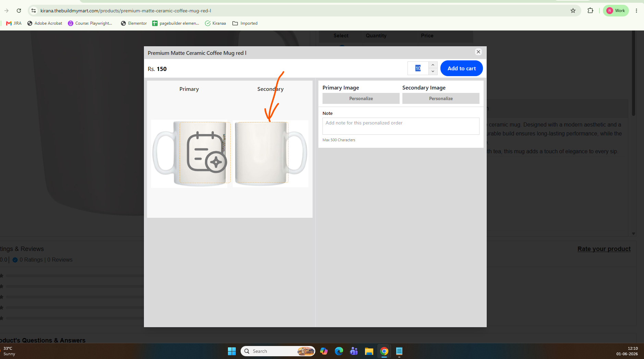Screen dimensions: 644x359
Task: Open the Adobe Acrobat bookmark
Action: (x=45, y=23)
